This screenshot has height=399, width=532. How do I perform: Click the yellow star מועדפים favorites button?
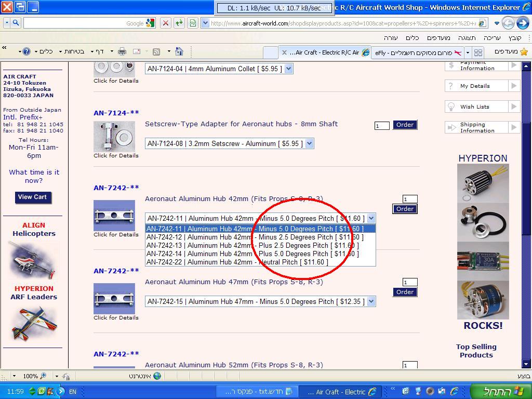tap(511, 51)
